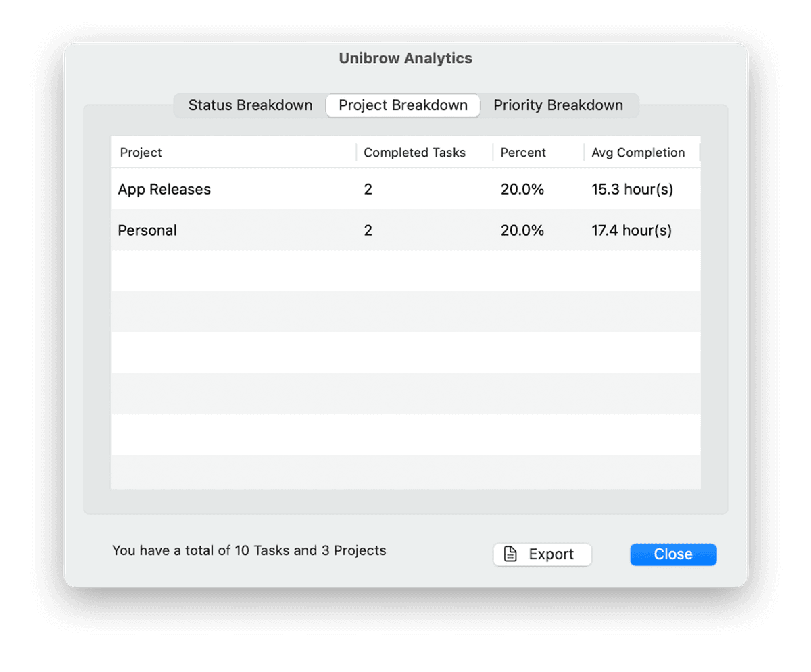Click the App Releases 20.0% percent cell
Image resolution: width=811 pixels, height=672 pixels.
pyautogui.click(x=522, y=190)
